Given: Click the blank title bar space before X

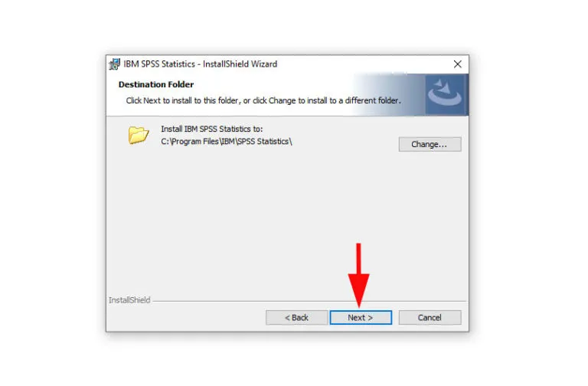Looking at the screenshot, I should pos(362,64).
